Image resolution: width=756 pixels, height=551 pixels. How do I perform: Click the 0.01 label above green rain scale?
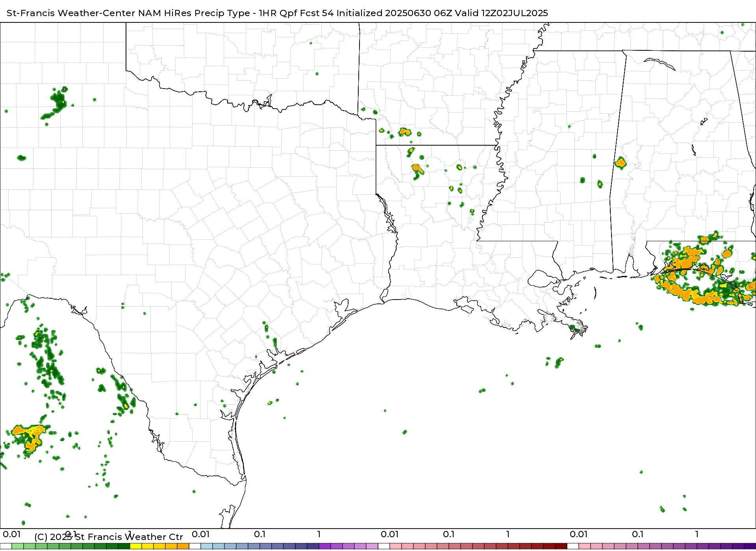point(12,534)
